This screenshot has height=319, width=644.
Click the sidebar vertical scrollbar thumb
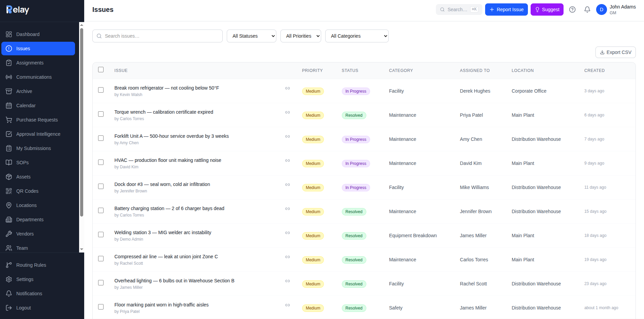[x=81, y=122]
